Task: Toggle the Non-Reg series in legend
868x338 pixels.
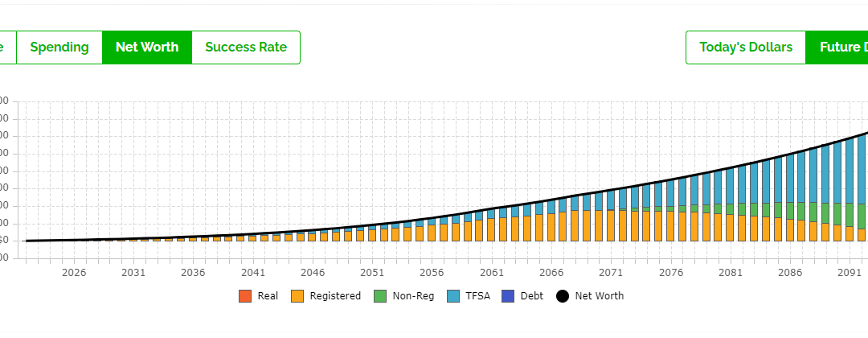Action: [403, 296]
